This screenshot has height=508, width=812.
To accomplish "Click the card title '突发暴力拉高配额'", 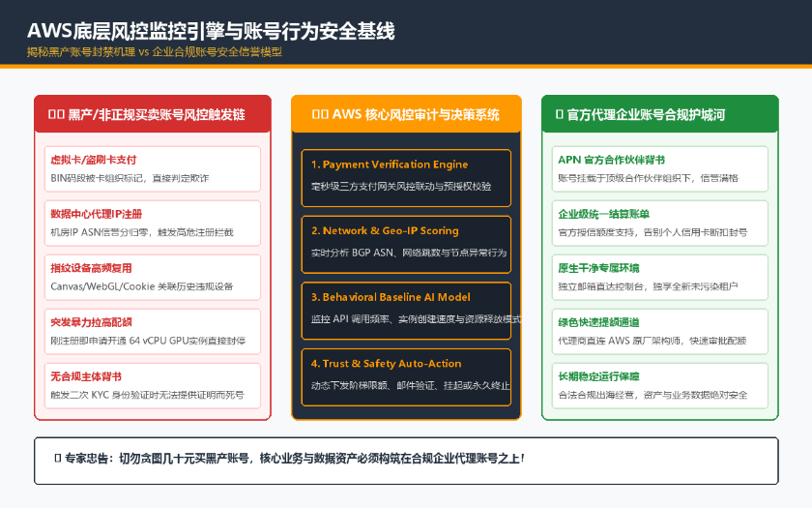I will (x=91, y=322).
